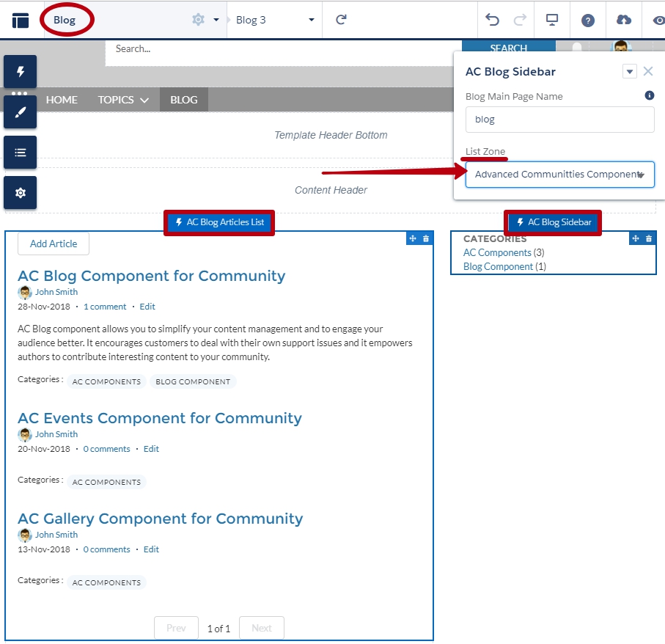
Task: Click the Add Article button
Action: point(54,244)
